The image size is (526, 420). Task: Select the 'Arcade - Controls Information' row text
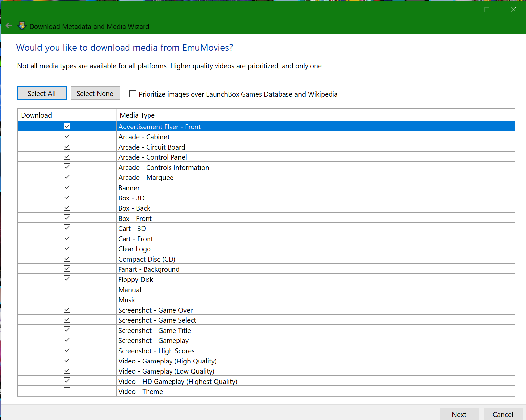[164, 168]
